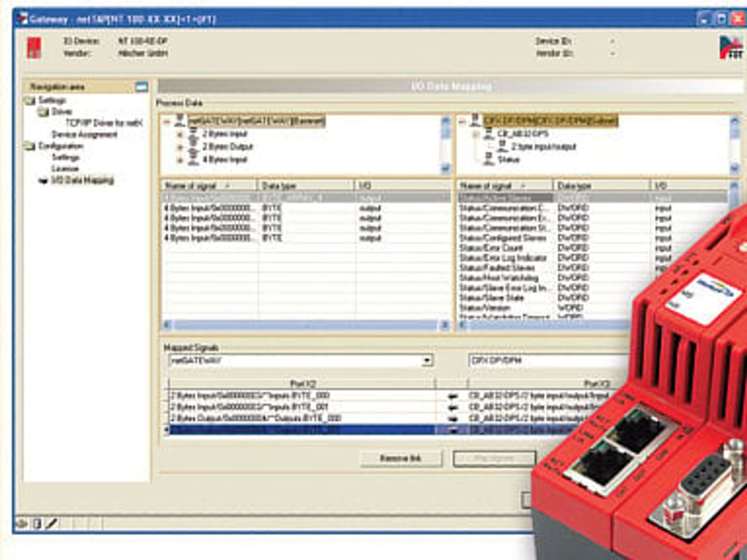The height and width of the screenshot is (560, 747).
Task: Click the greyed Map signals button
Action: pos(494,459)
